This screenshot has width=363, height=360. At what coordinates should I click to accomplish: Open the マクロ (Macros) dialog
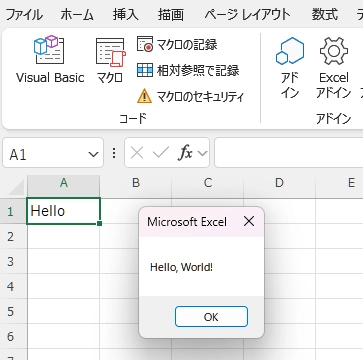110,60
